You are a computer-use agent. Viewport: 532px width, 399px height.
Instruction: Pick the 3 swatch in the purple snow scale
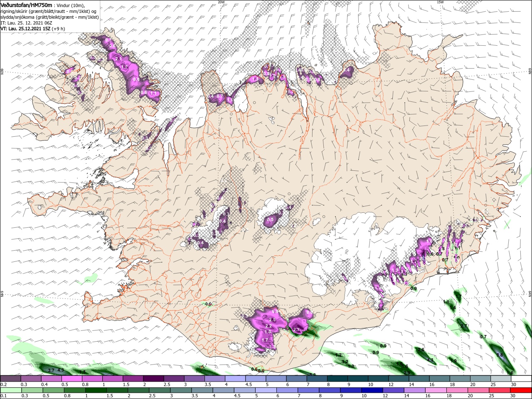click(194, 379)
